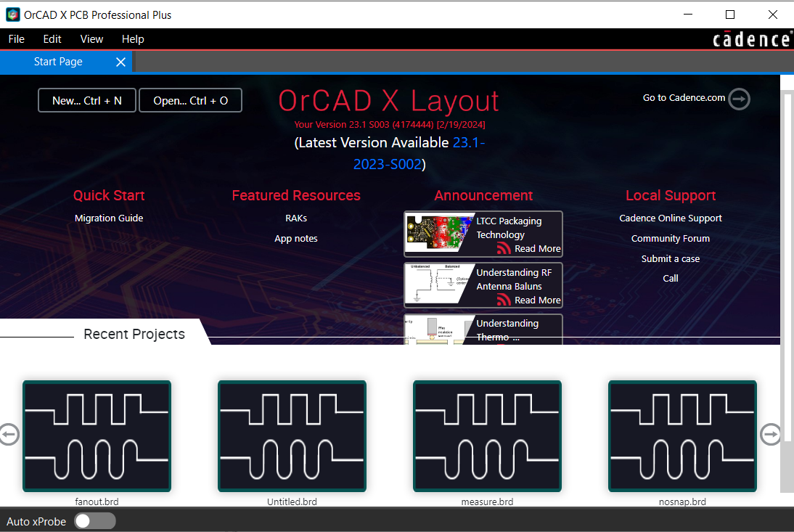Open Cadence Online Support link
794x532 pixels.
pos(671,218)
